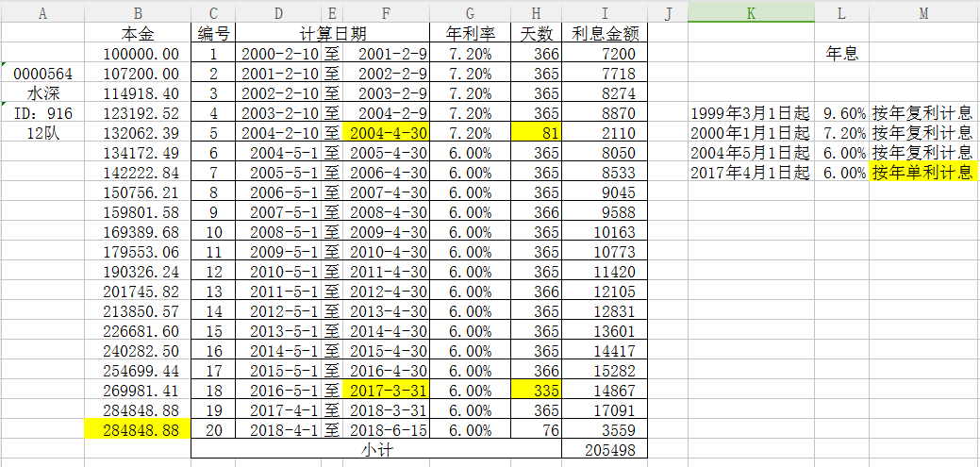Click the cell containing ID: 916
The width and height of the screenshot is (980, 467).
[43, 113]
